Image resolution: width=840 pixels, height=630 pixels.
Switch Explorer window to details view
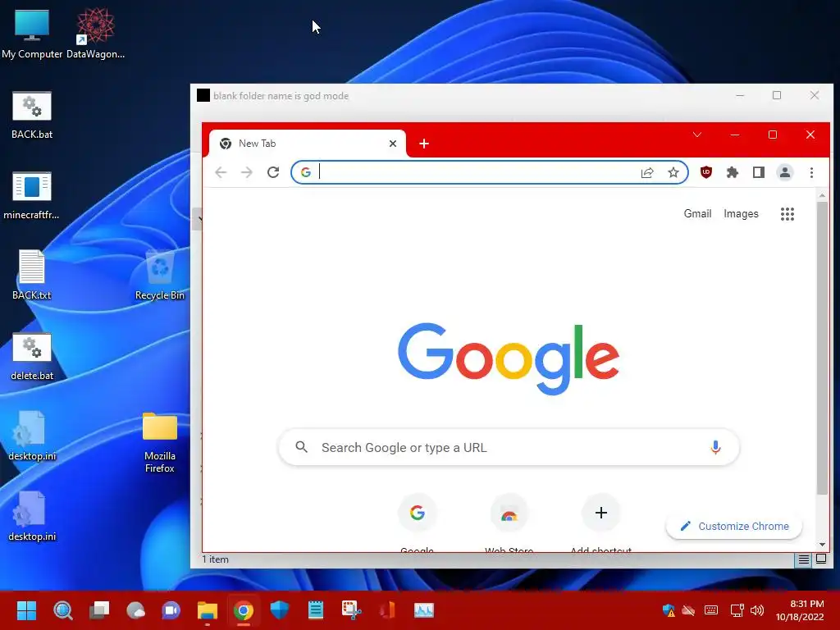[x=804, y=559]
